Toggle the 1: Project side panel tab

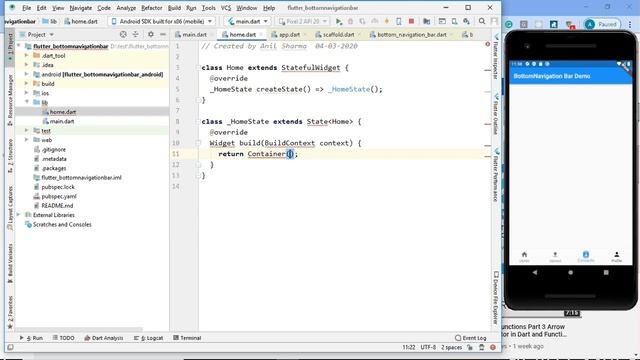(10, 48)
